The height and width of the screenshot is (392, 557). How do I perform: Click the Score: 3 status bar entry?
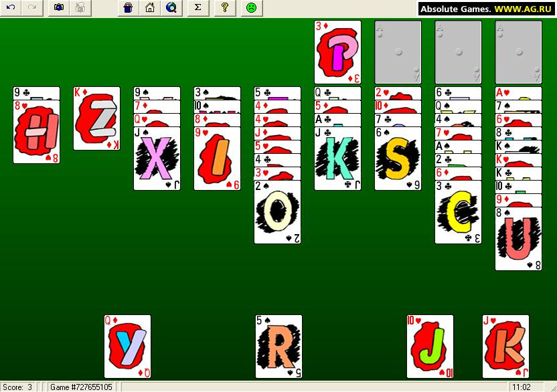18,387
